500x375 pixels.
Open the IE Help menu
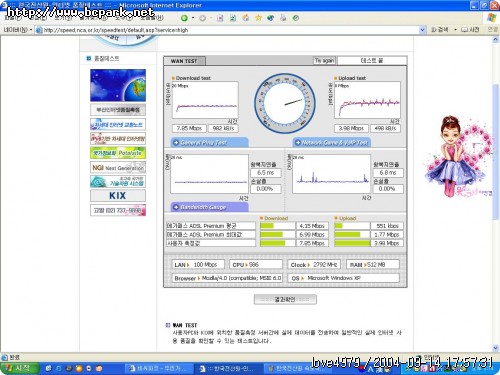152,18
